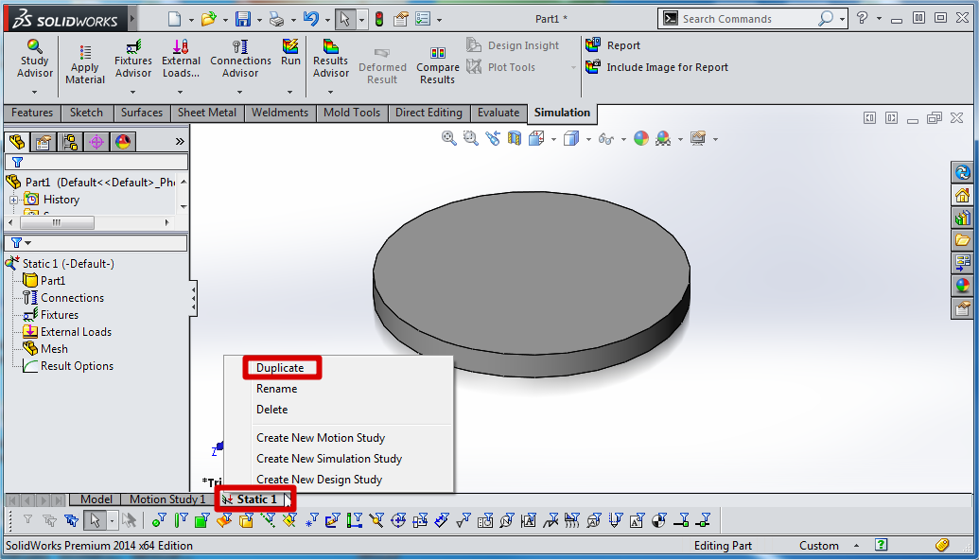Click the Search Commands field
979x560 pixels.
click(747, 19)
